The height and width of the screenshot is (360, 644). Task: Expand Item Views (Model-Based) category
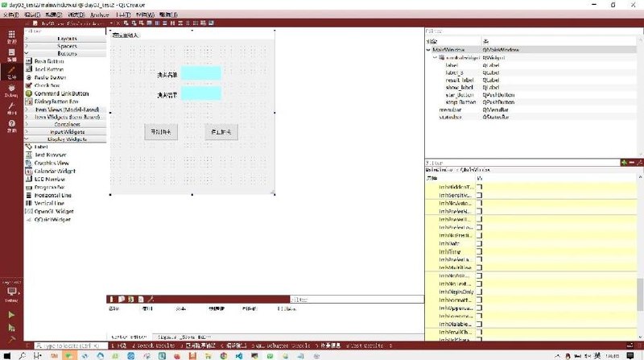coord(66,110)
